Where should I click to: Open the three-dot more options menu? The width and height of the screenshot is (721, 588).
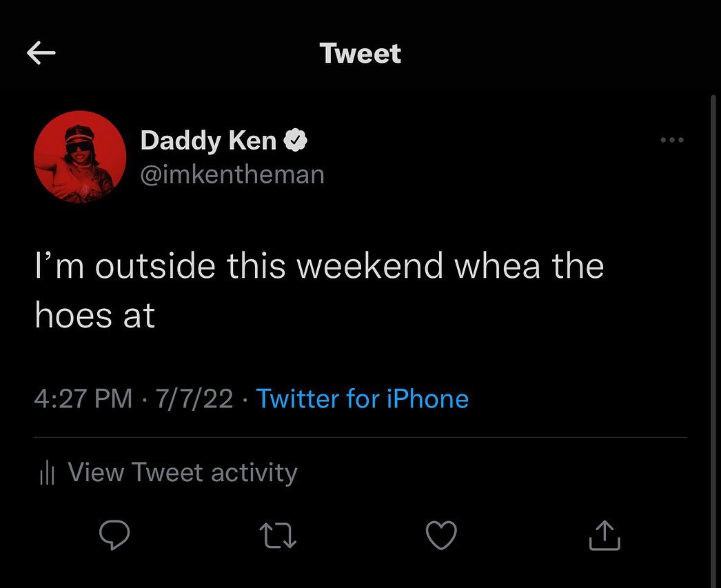pyautogui.click(x=671, y=140)
